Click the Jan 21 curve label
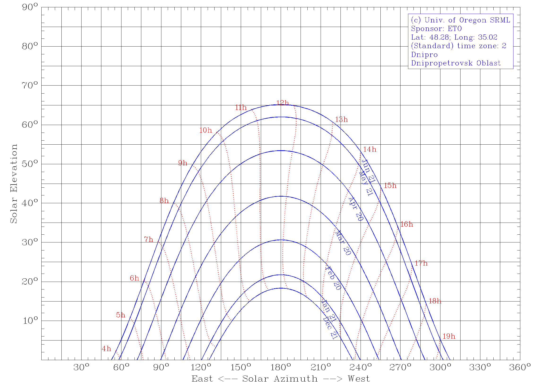This screenshot has width=534, height=392. pos(329,311)
